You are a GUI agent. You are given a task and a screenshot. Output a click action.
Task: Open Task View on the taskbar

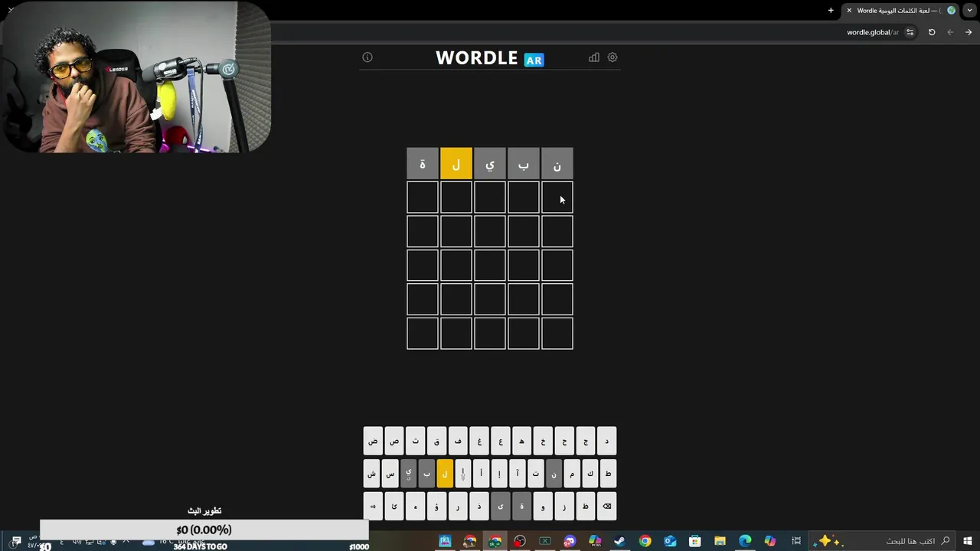[x=796, y=541]
